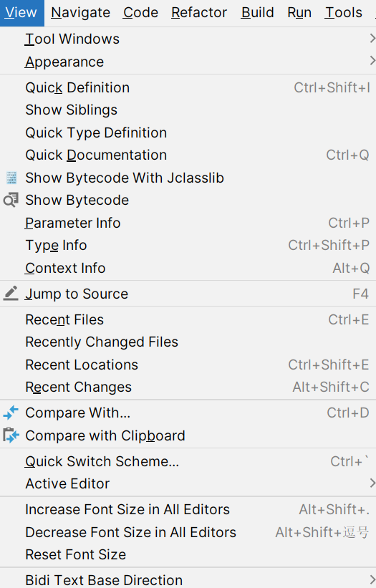Click the Compare with Clipboard icon
The height and width of the screenshot is (588, 376).
tap(11, 435)
